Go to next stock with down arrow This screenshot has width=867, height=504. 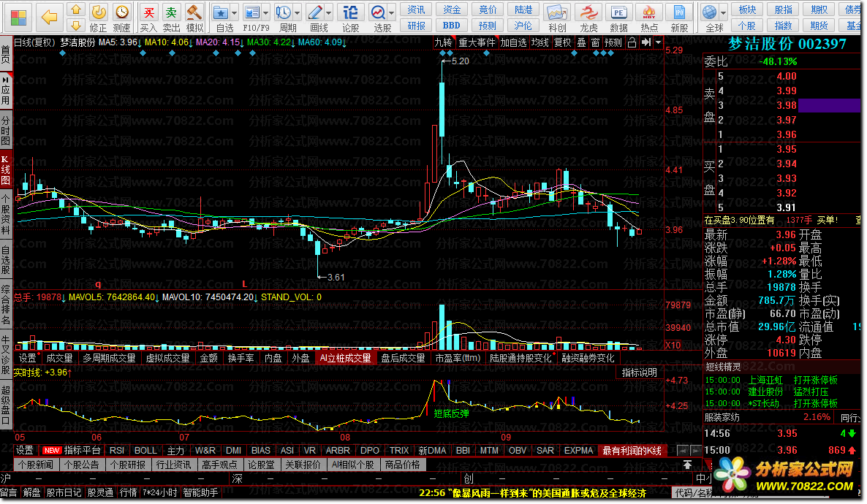click(76, 26)
